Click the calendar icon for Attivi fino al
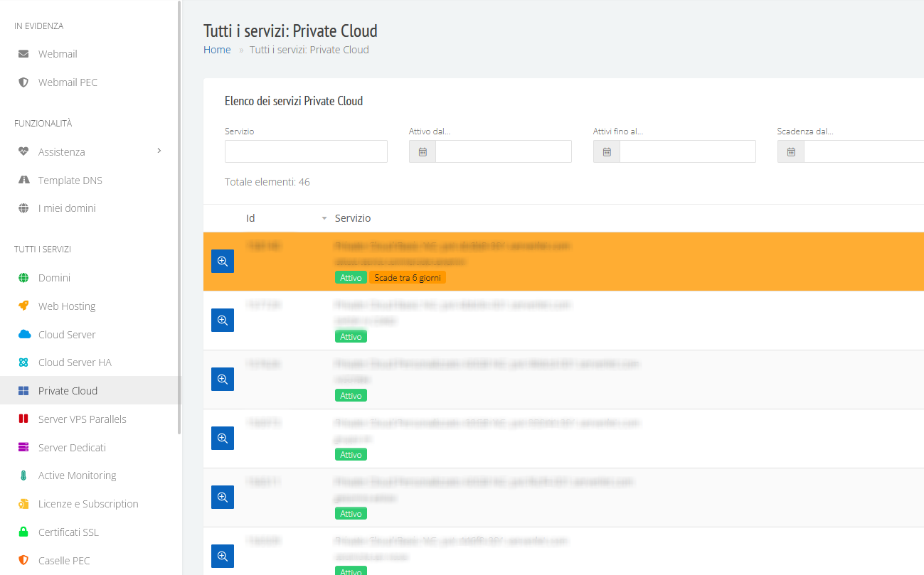This screenshot has height=575, width=924. 607,151
